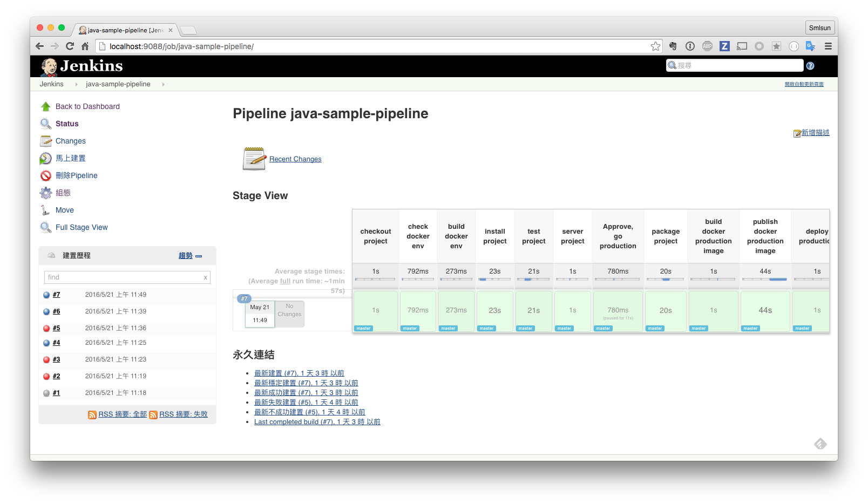Open the Chrome hamburger menu
Viewport: 868px width, 504px height.
[828, 46]
